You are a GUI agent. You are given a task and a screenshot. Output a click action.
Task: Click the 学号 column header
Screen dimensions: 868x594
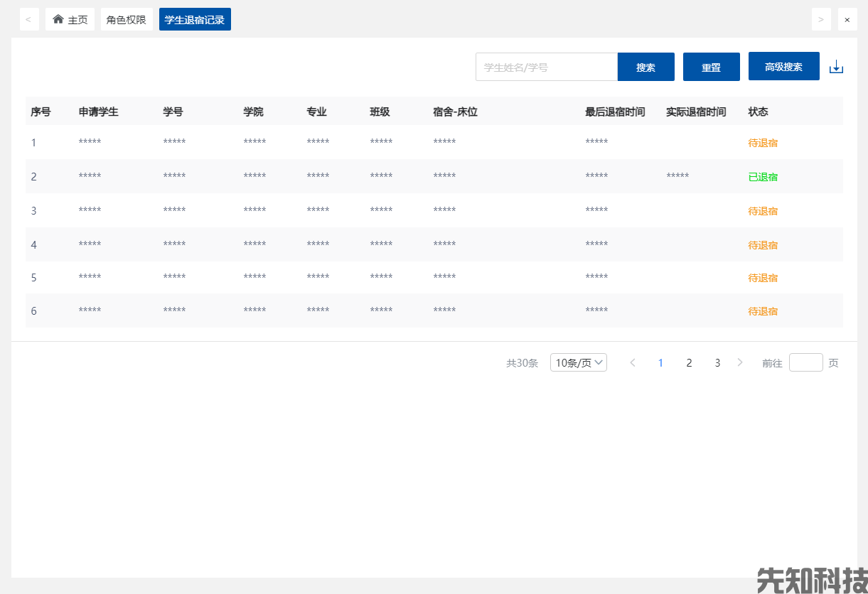pos(173,112)
